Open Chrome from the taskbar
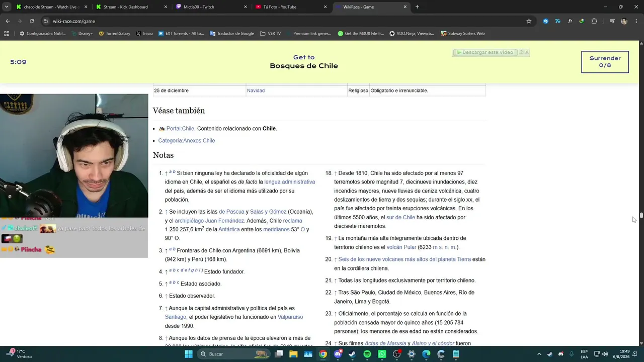Image resolution: width=644 pixels, height=362 pixels. pyautogui.click(x=323, y=354)
